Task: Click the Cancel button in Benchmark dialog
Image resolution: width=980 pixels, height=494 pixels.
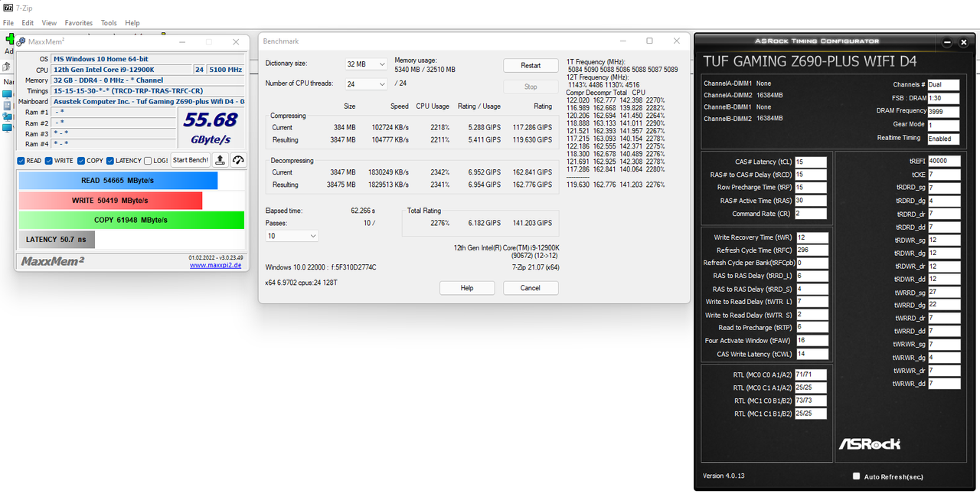Action: [x=531, y=288]
